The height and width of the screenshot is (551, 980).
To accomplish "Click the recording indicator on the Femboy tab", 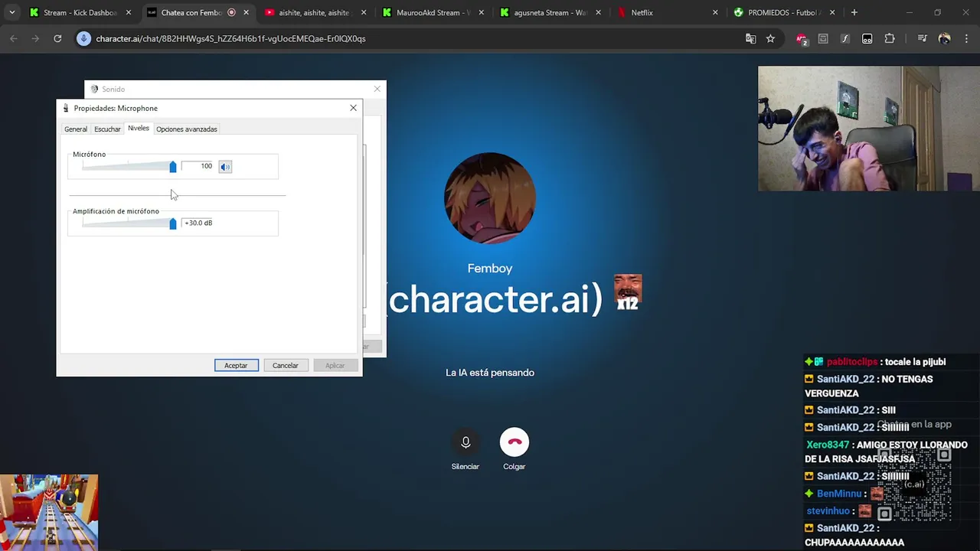I will point(231,12).
